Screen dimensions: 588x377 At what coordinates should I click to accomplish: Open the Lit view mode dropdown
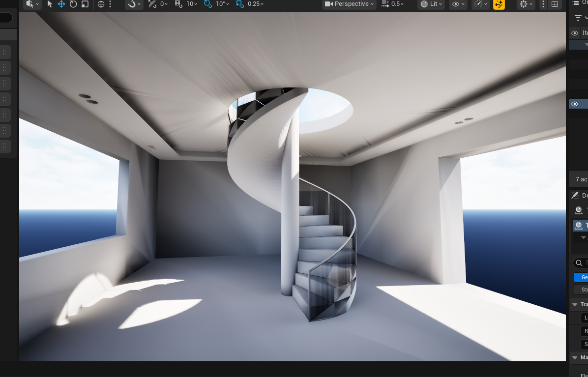click(x=431, y=4)
